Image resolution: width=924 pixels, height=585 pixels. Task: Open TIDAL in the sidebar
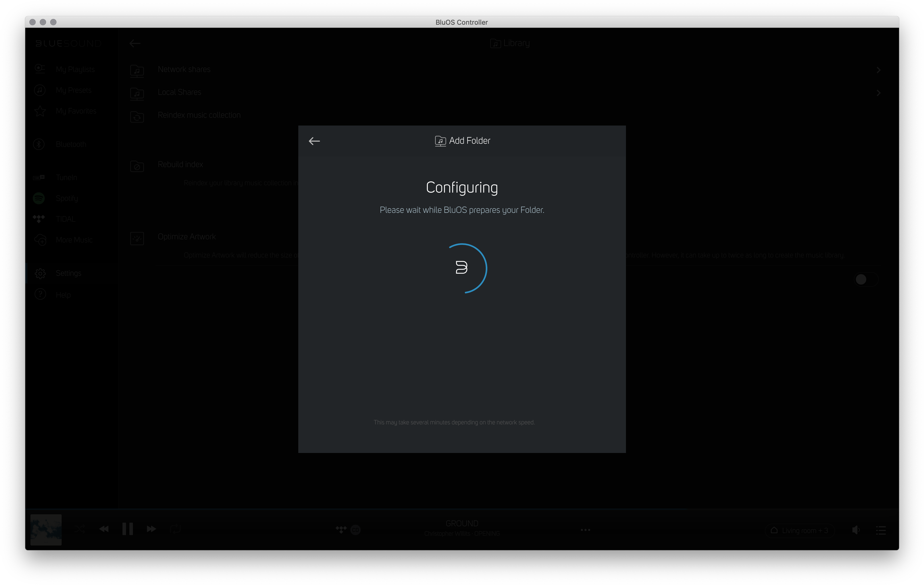tap(65, 219)
